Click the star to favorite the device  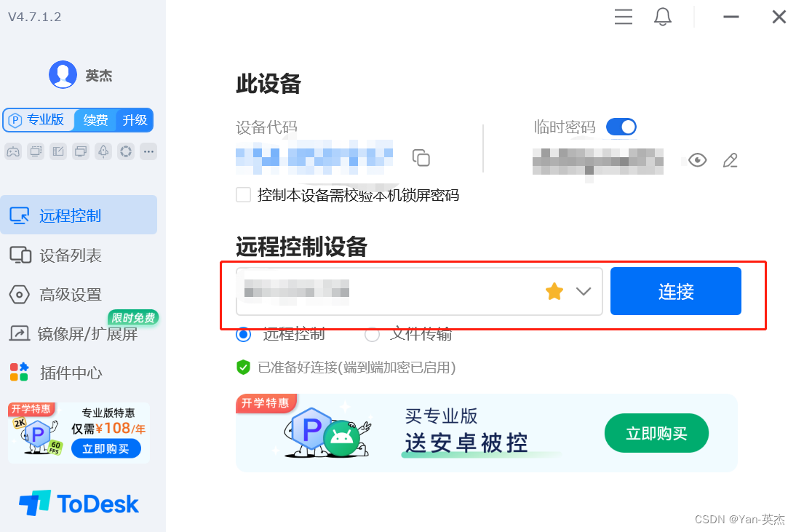(x=554, y=291)
